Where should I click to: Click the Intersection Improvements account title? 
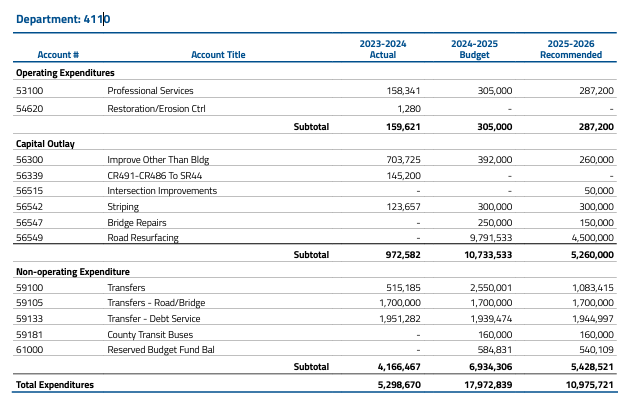pyautogui.click(x=162, y=191)
